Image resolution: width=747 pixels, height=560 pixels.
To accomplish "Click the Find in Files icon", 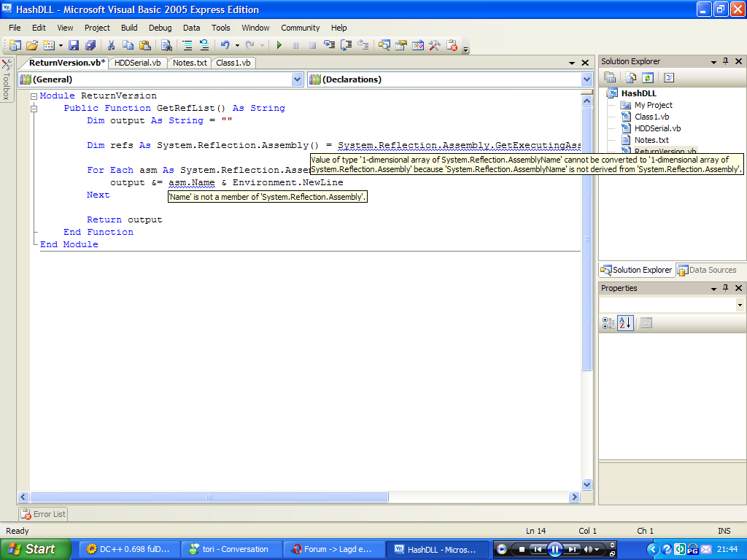I will point(166,45).
